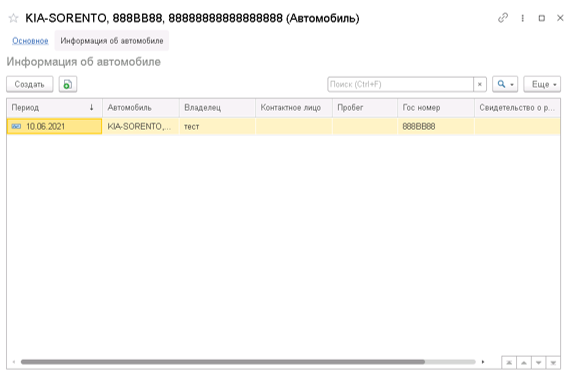
Task: Switch to the Основное tab
Action: [30, 41]
